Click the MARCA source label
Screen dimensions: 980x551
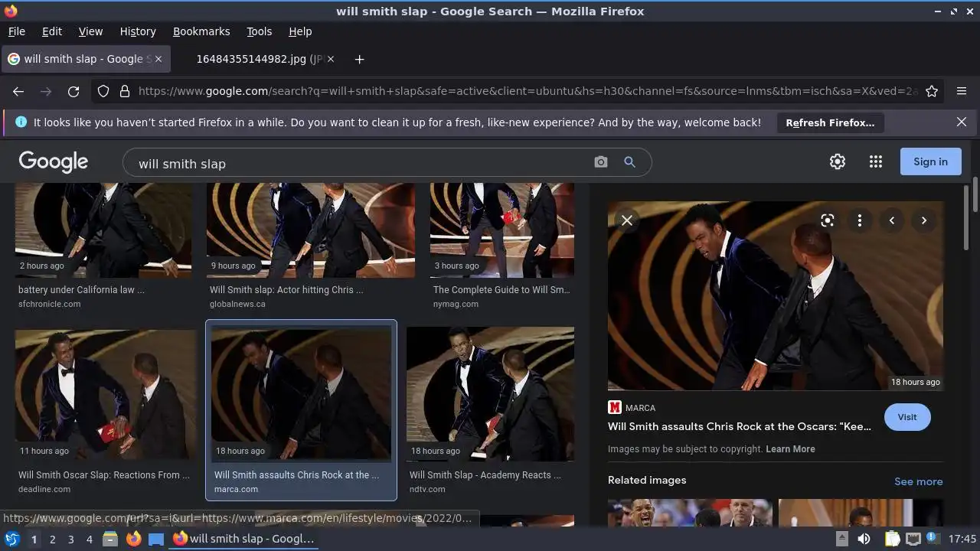pos(640,408)
